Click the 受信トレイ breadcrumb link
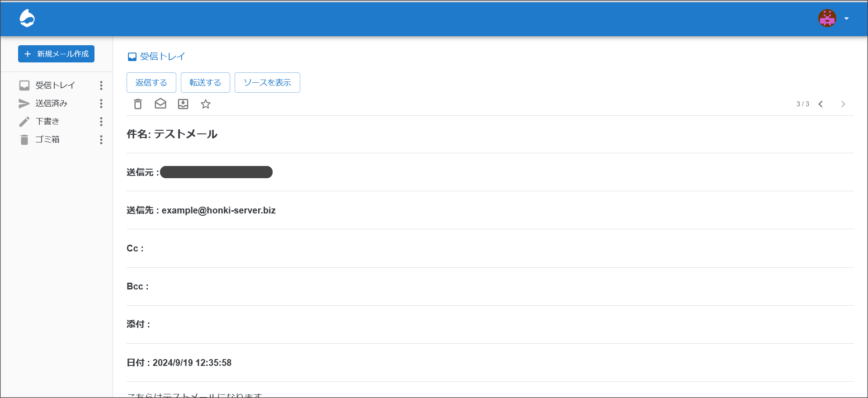 point(162,57)
